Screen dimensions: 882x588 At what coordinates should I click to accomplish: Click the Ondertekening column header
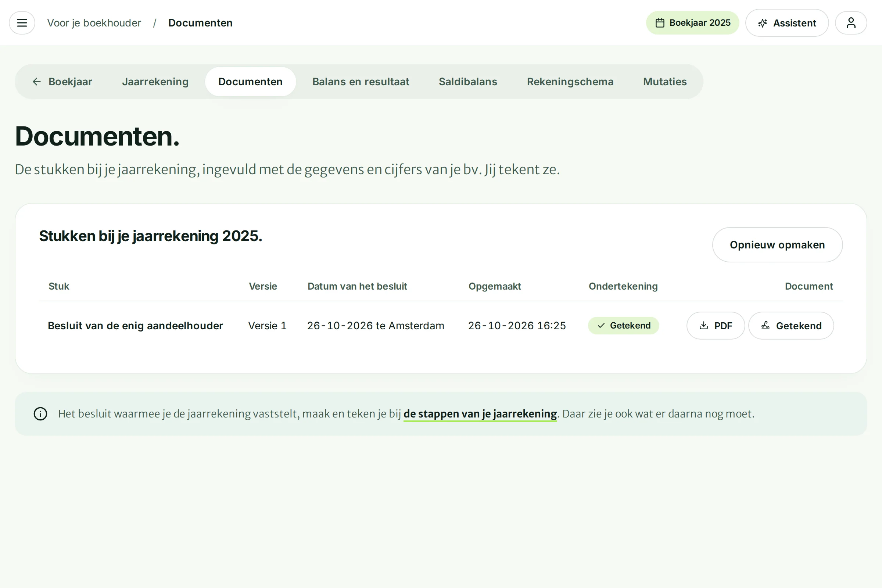[623, 287]
